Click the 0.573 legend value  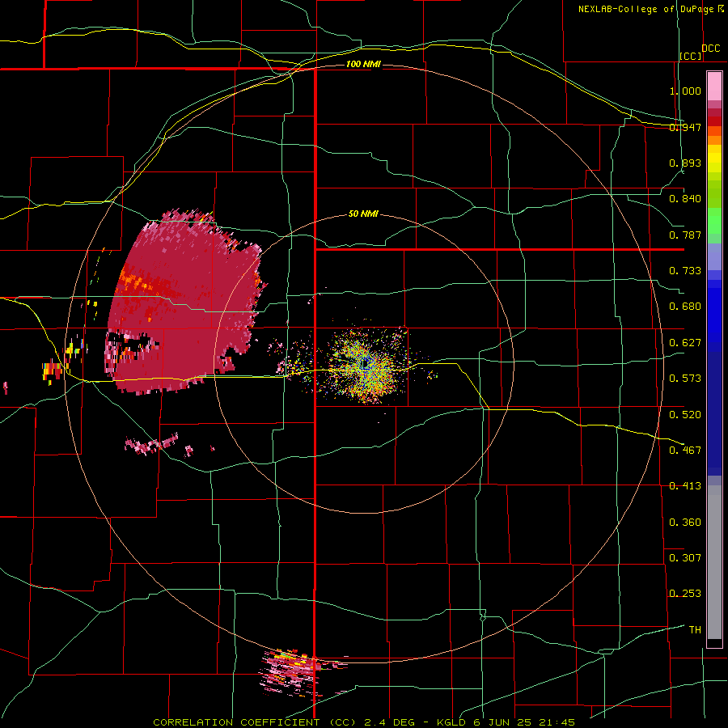(x=685, y=379)
